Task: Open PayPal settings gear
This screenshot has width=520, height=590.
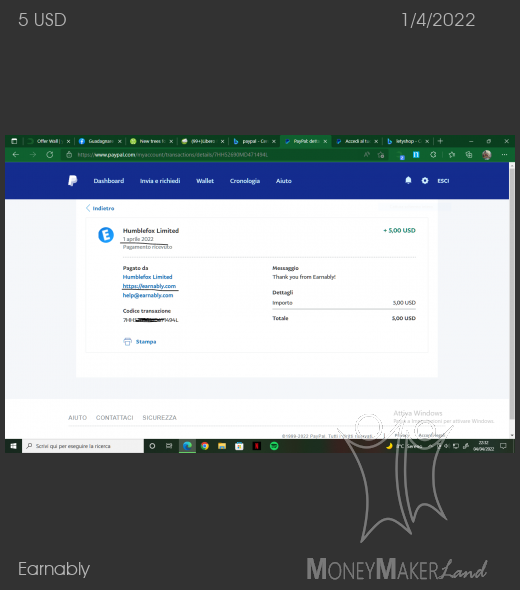Action: [425, 181]
